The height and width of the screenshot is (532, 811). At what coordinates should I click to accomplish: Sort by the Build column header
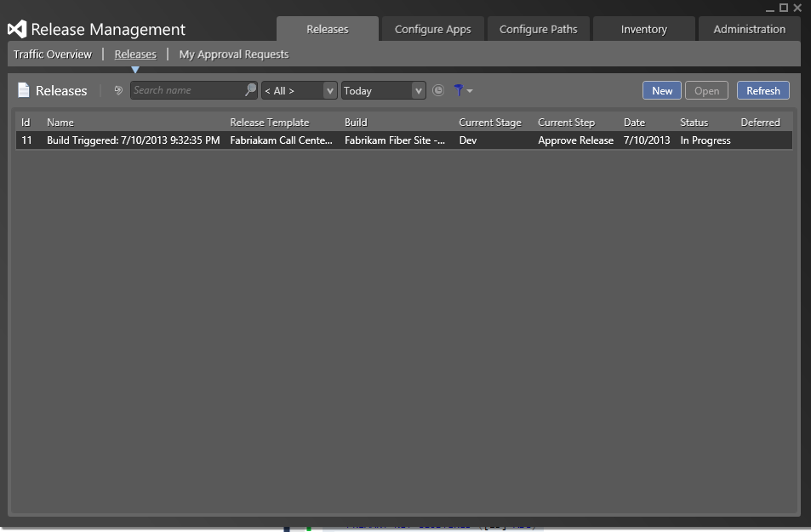[x=356, y=123]
